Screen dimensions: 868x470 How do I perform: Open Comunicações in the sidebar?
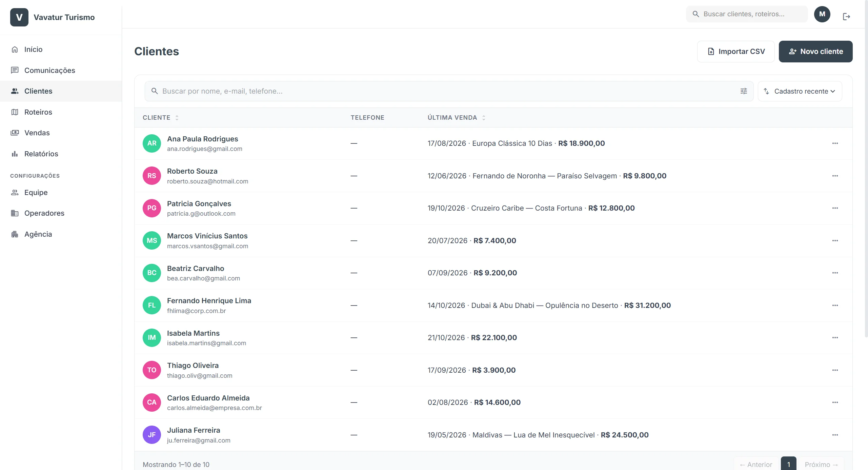(61, 70)
